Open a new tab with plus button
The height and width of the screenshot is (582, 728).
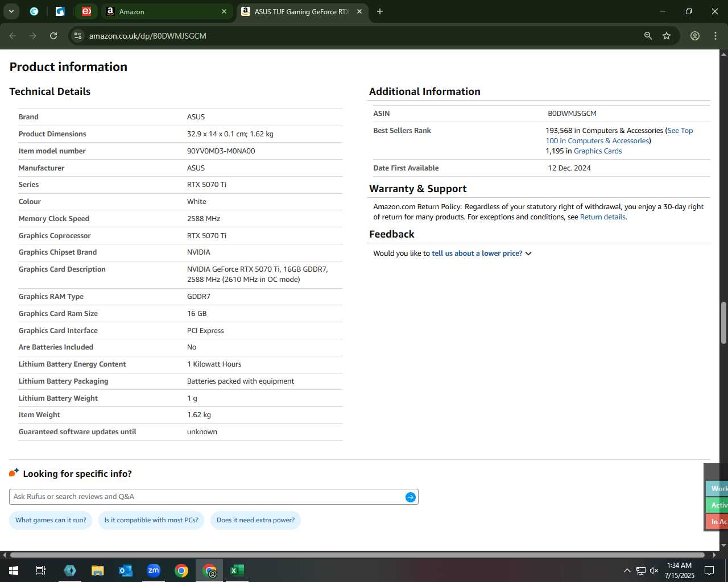(x=380, y=11)
